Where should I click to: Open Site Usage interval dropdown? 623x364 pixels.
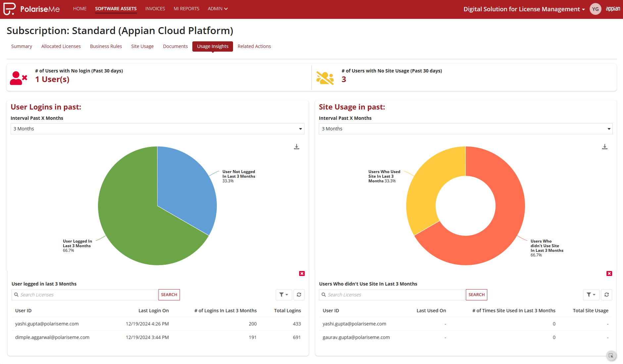coord(466,129)
